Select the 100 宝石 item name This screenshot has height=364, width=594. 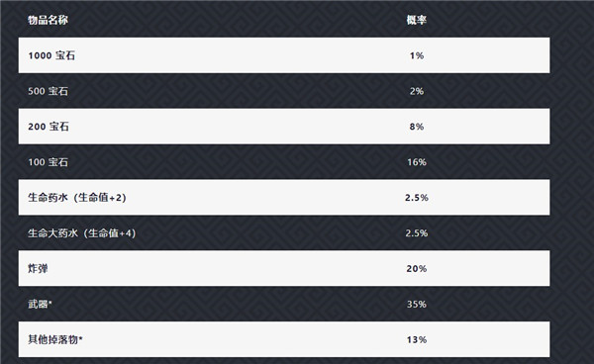tap(49, 162)
